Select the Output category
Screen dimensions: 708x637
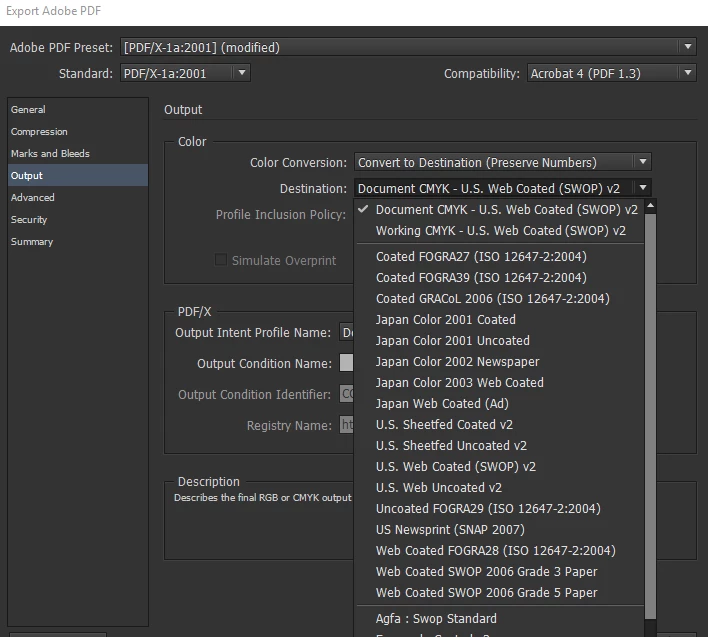coord(78,176)
